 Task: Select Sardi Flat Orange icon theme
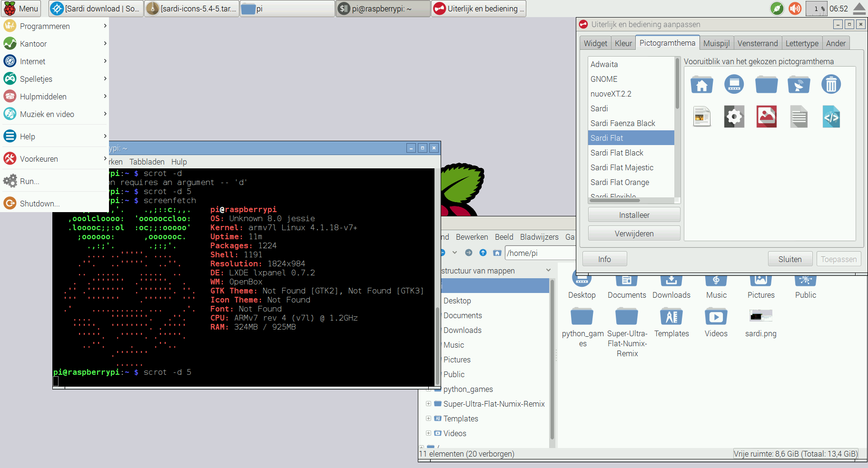pyautogui.click(x=631, y=182)
